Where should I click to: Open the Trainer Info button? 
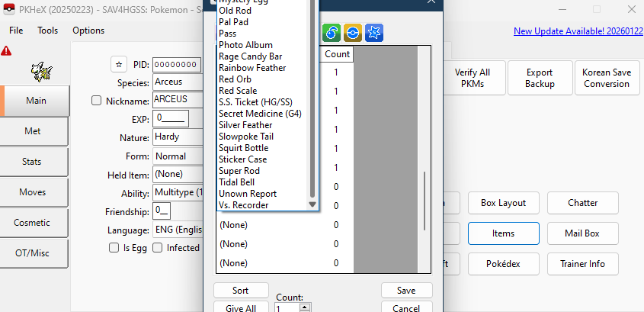583,263
